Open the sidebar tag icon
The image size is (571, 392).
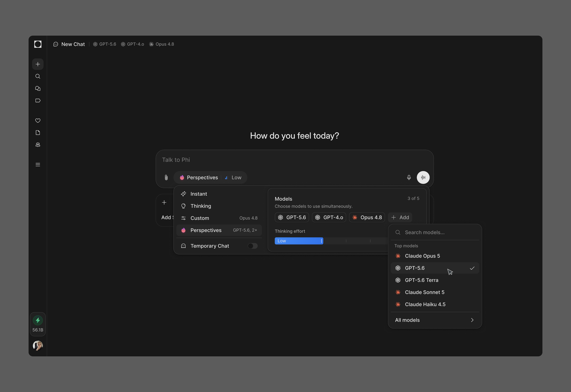point(38,101)
